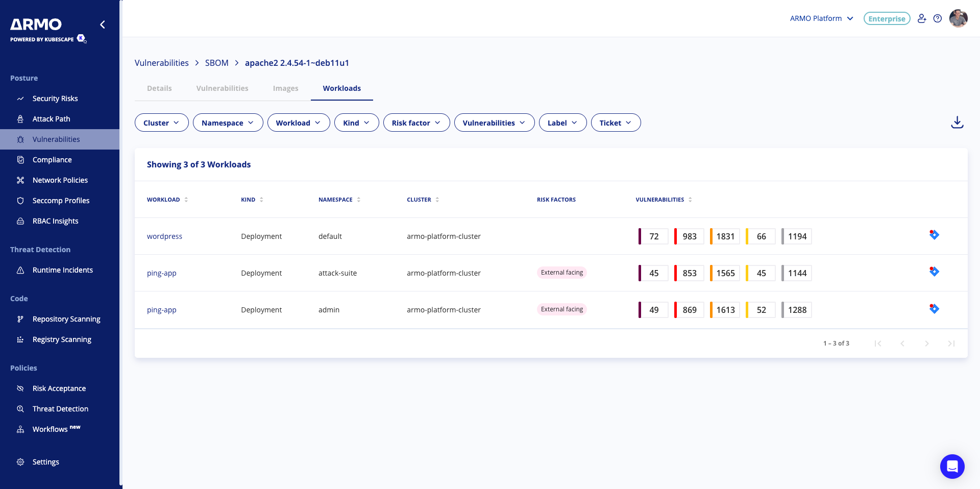Open ping-app workload in attack-suite namespace

point(162,273)
